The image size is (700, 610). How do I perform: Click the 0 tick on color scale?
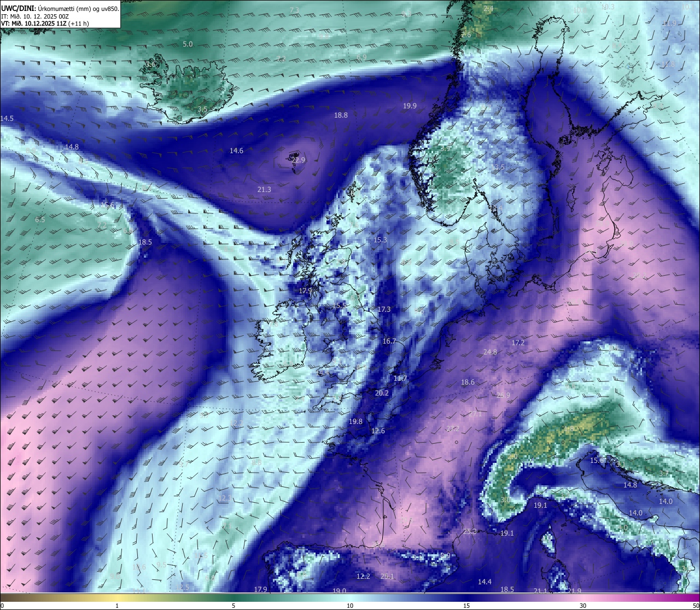(2, 606)
